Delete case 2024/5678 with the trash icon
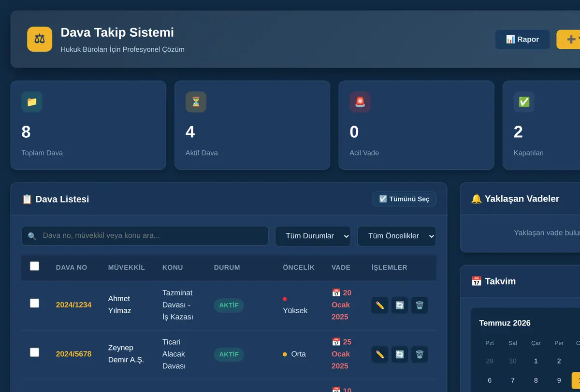This screenshot has width=580, height=392. click(x=420, y=355)
